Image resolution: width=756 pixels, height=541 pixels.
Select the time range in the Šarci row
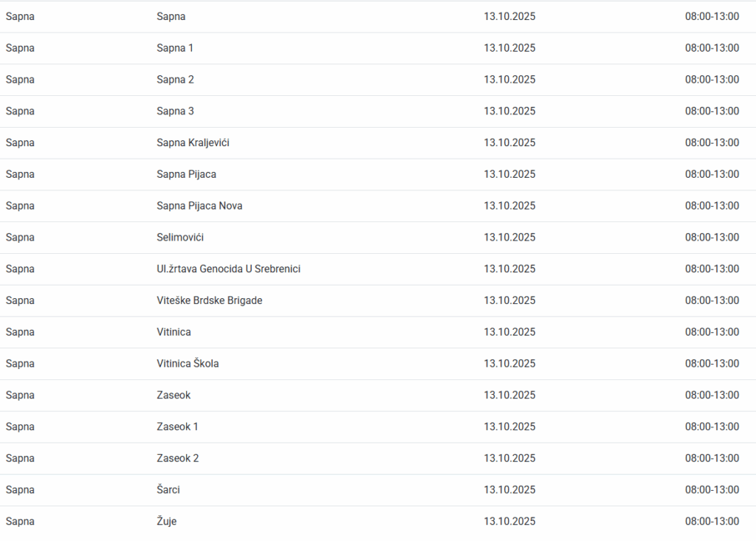click(712, 489)
